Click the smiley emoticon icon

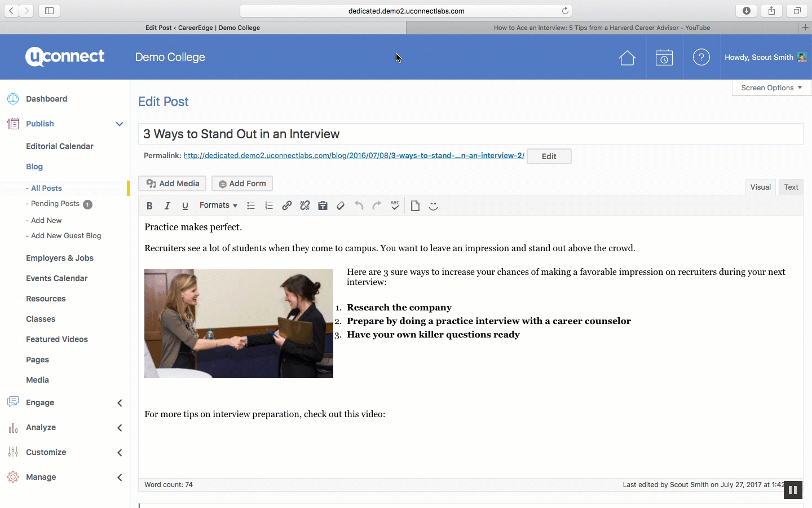[433, 206]
